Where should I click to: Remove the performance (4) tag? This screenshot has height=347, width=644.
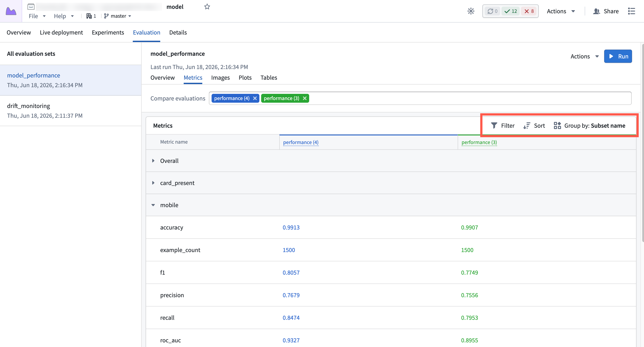pyautogui.click(x=255, y=98)
